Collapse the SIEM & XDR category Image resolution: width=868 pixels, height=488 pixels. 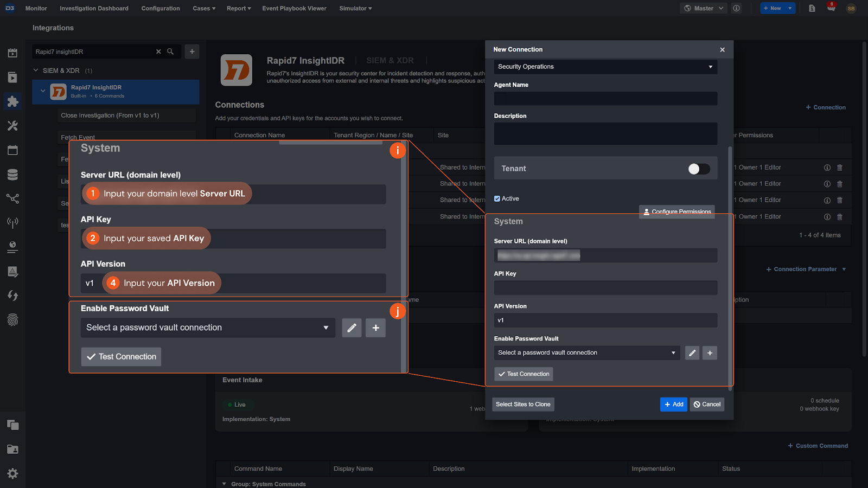(36, 70)
